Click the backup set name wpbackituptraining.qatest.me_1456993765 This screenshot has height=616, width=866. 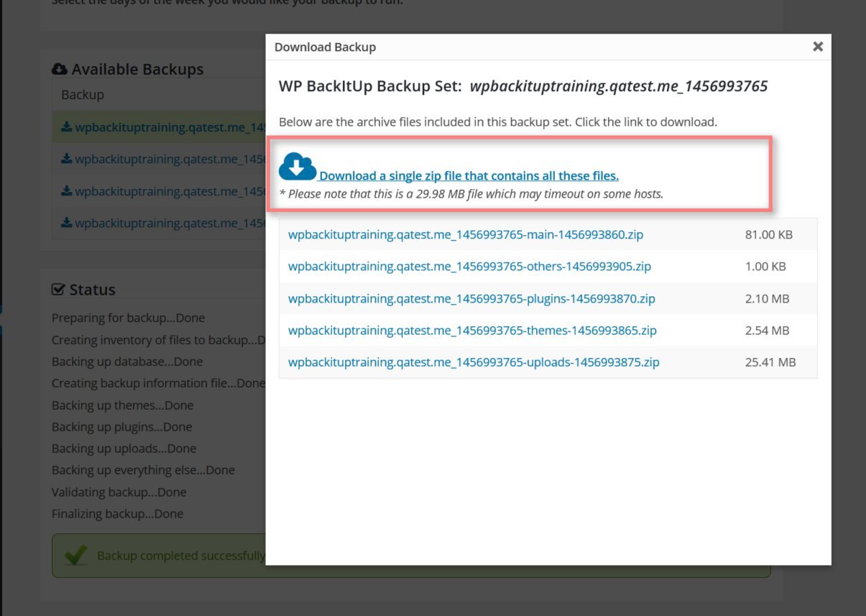(619, 87)
